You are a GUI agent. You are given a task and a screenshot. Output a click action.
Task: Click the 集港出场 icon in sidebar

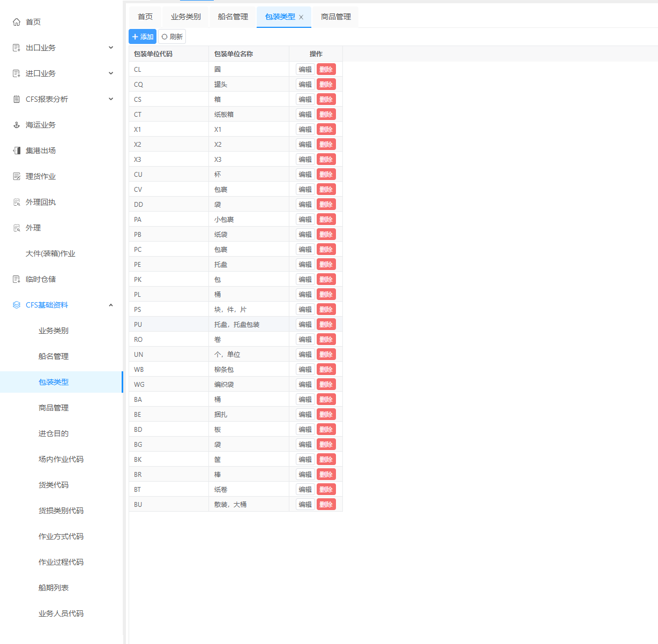pyautogui.click(x=17, y=151)
